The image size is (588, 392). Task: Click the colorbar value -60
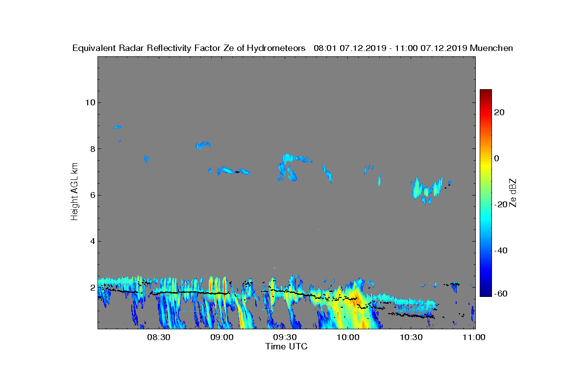pos(500,294)
